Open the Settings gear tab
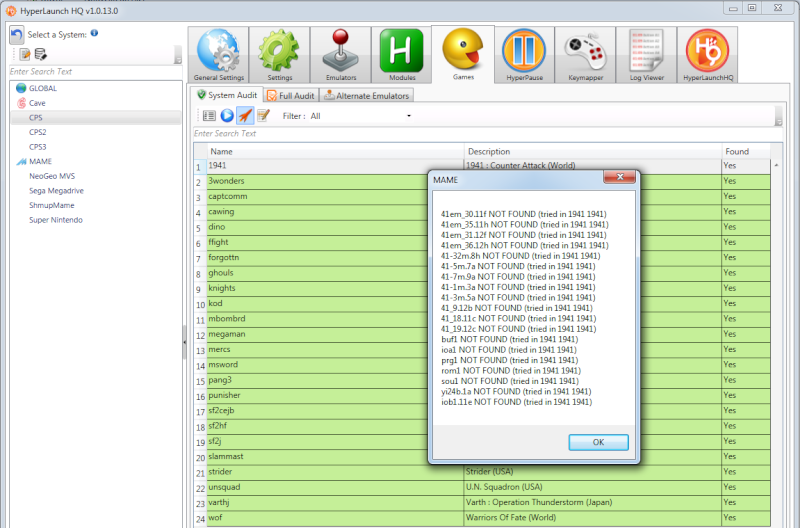 [x=280, y=55]
